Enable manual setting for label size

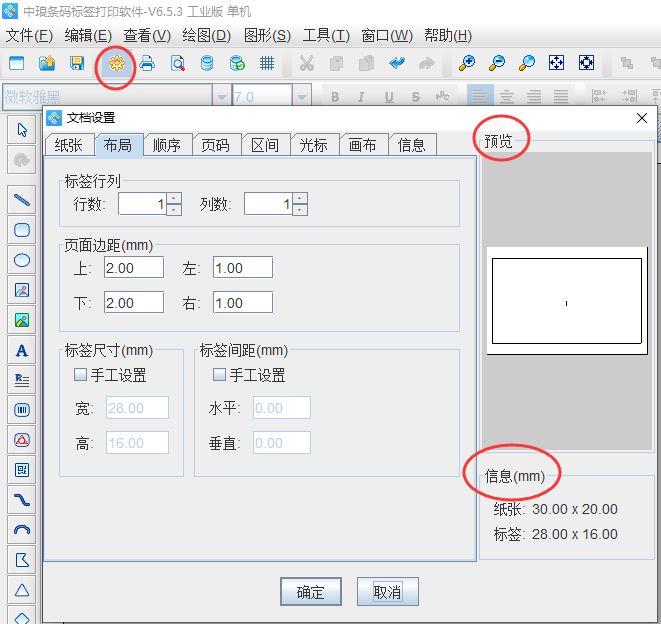click(x=80, y=375)
